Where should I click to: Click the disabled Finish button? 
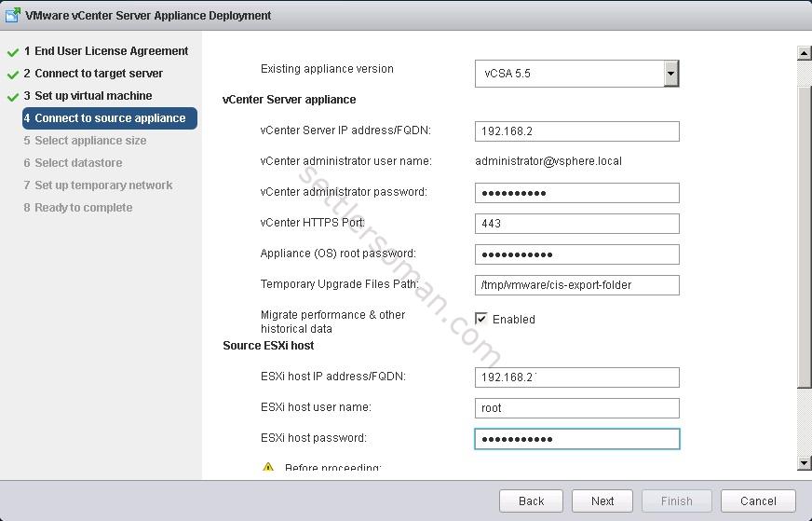[676, 500]
